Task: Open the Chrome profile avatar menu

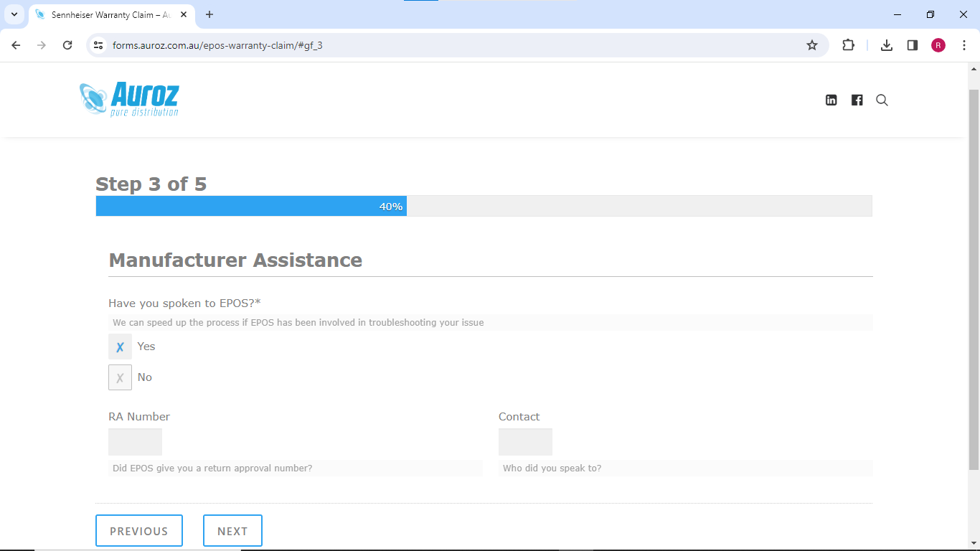Action: [938, 45]
